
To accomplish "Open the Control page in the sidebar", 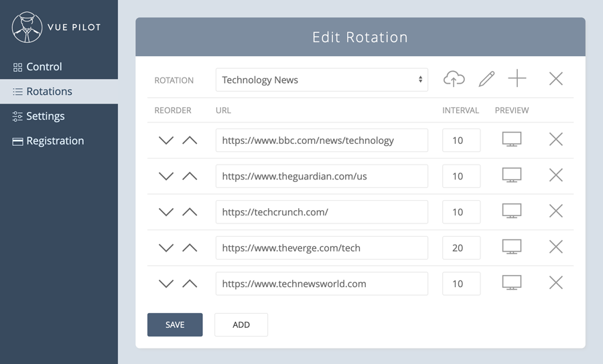I will [59, 67].
